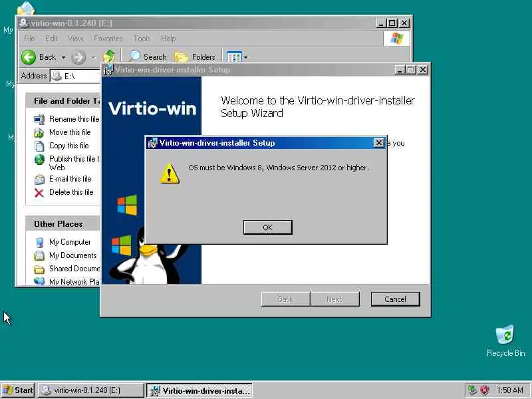Click the Setup Wizard title bar icon
Screen dimensions: 532x399
point(108,70)
